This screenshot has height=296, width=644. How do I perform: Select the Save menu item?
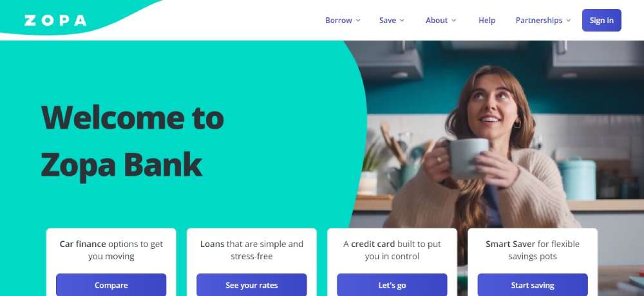coord(387,20)
